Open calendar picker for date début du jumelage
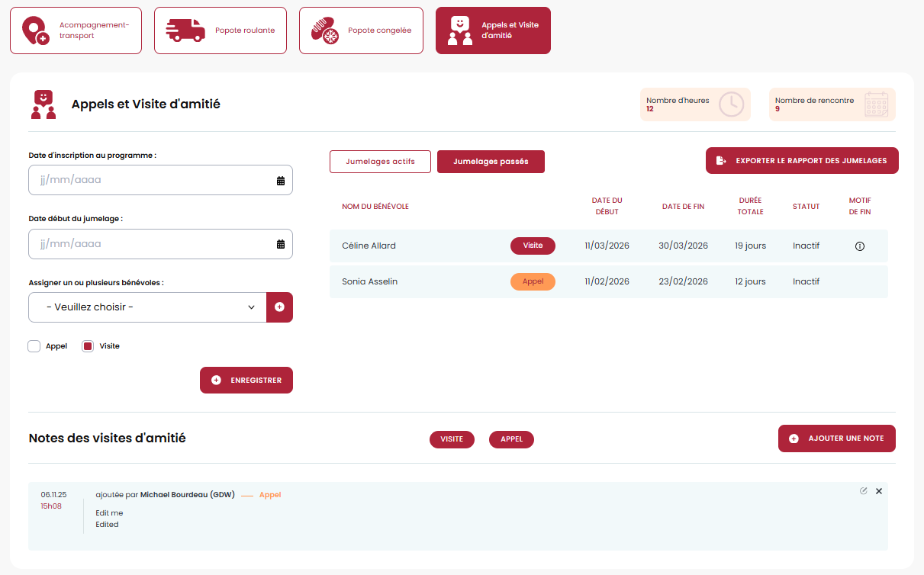924x575 pixels. [280, 244]
